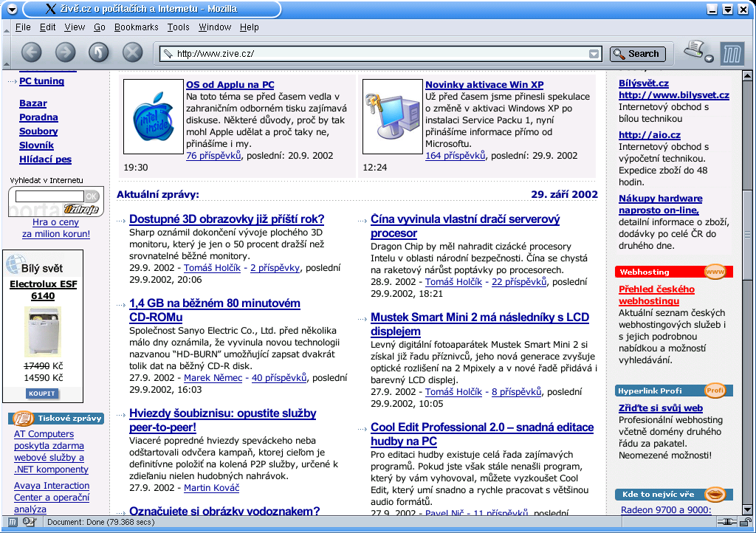Click the Tiskové zprávy header icon
This screenshot has height=533, width=756.
tap(22, 419)
